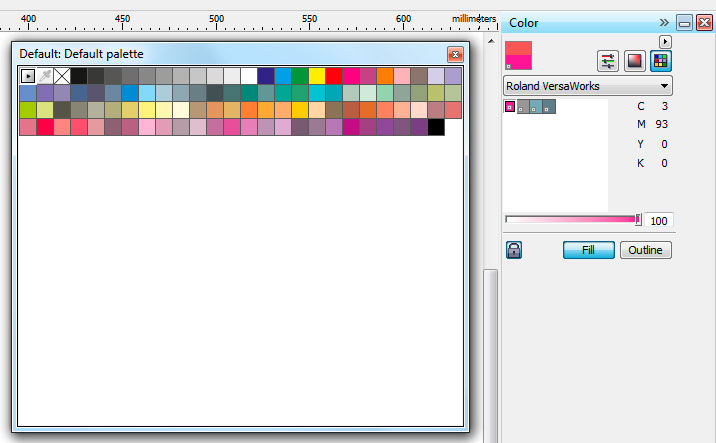Show color palettes in Color docker

pyautogui.click(x=661, y=61)
